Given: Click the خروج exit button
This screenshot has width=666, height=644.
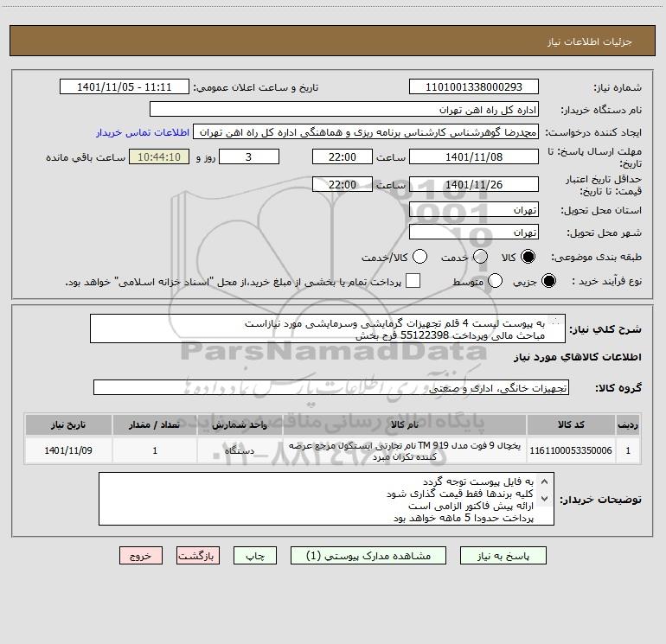Looking at the screenshot, I should click(x=141, y=556).
